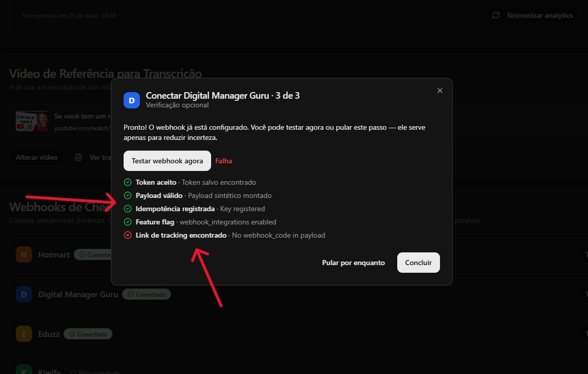
Task: Click the Sincronizado em 31 de maio text
Action: pos(69,16)
